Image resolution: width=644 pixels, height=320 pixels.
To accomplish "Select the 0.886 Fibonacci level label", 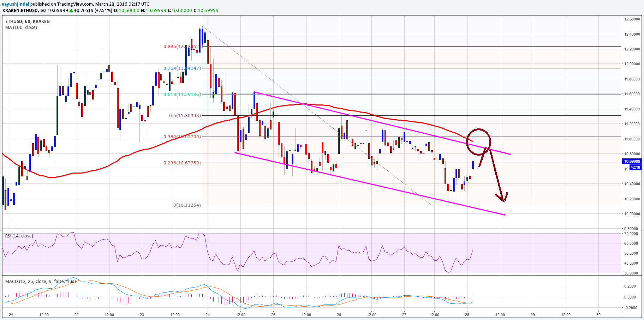I will (182, 46).
